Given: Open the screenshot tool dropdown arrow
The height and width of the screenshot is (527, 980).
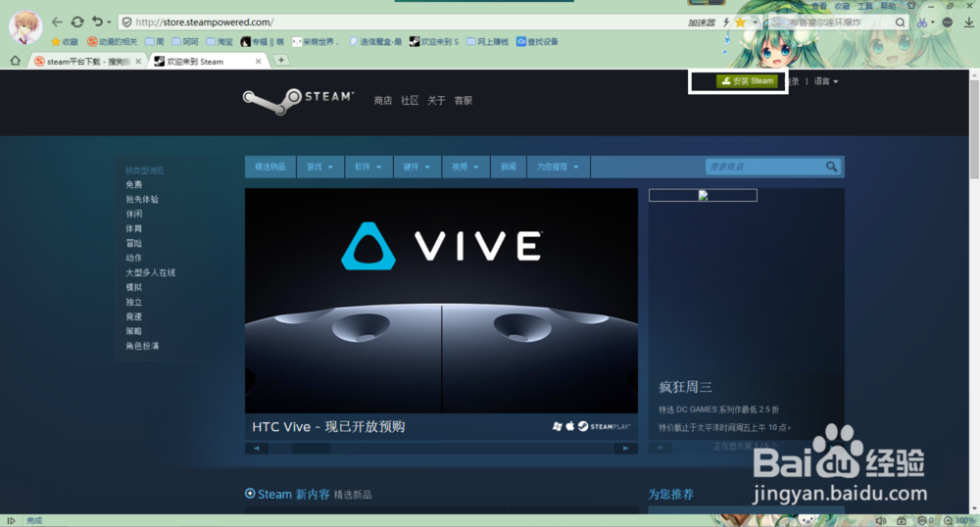Looking at the screenshot, I should (933, 23).
